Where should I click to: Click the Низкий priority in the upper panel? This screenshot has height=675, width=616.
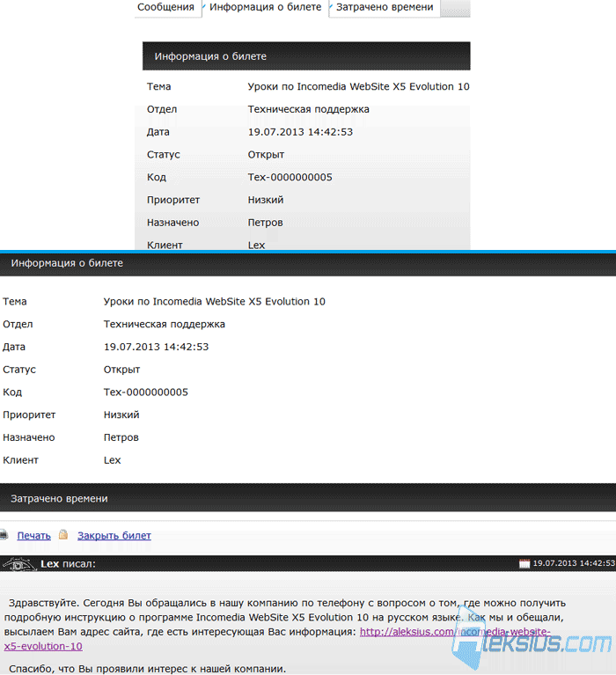(266, 200)
